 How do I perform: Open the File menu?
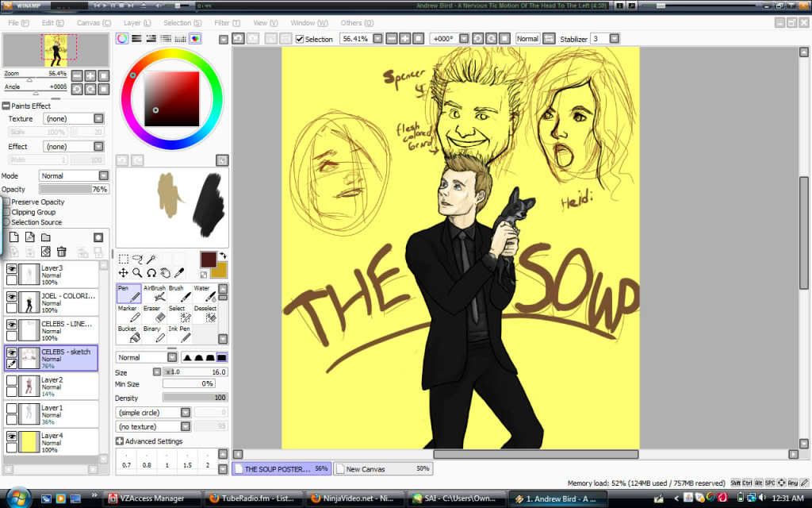click(x=18, y=23)
